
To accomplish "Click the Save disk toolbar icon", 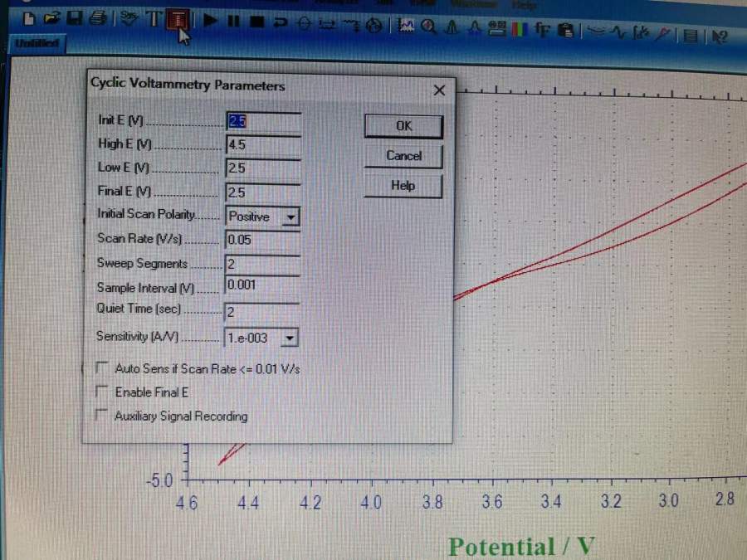I will pyautogui.click(x=75, y=17).
